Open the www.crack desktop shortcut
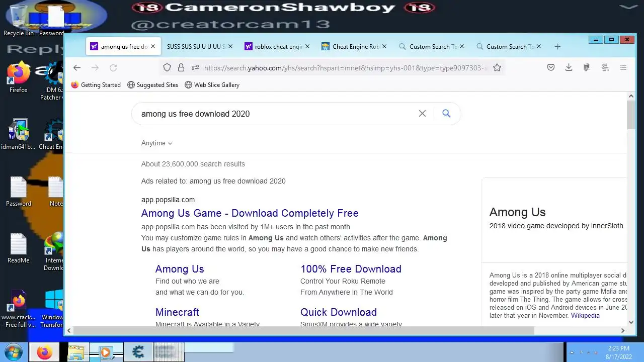Viewport: 644px width, 362px height. [19, 309]
